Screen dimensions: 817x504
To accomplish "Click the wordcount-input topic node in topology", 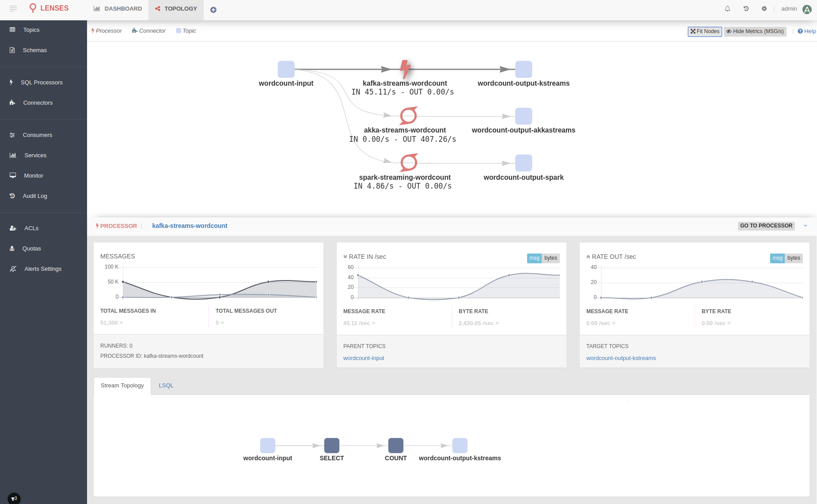I will pos(286,69).
